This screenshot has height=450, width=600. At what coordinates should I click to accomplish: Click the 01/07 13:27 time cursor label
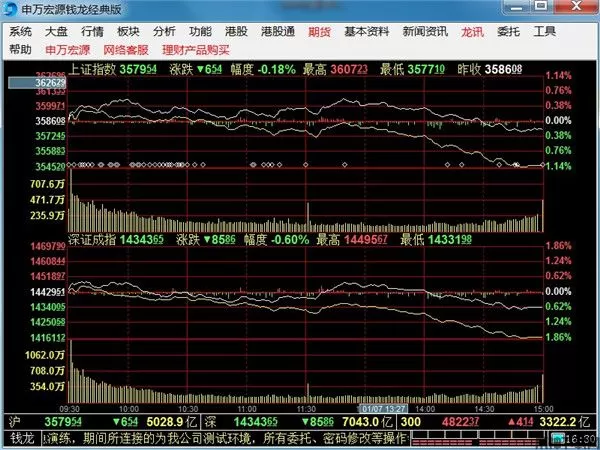tap(383, 409)
